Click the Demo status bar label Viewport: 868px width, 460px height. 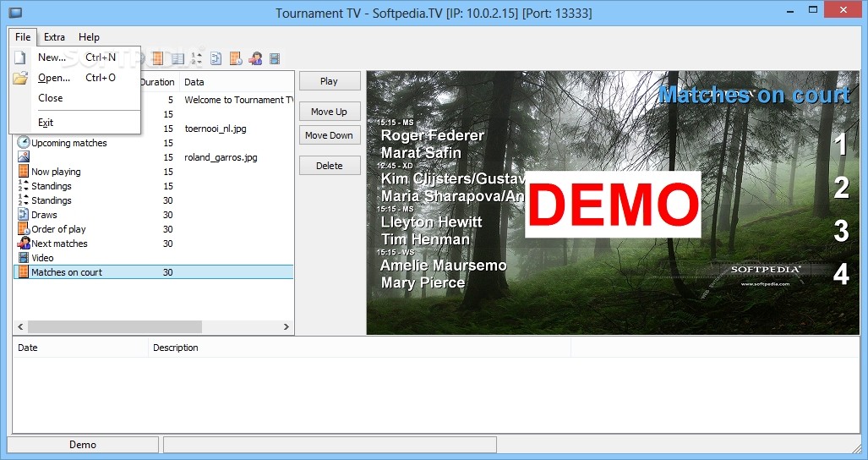[x=83, y=445]
